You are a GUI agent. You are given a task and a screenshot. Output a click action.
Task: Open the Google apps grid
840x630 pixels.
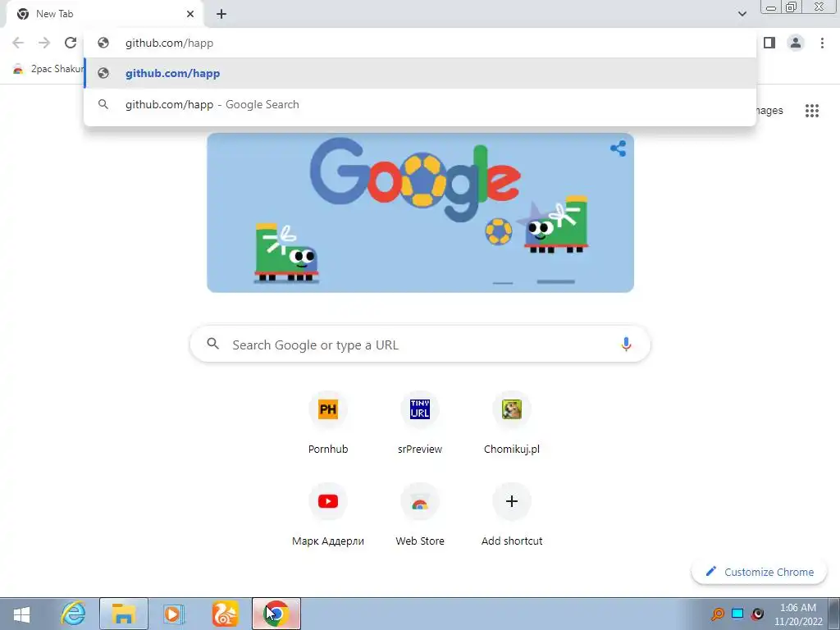[x=811, y=111]
